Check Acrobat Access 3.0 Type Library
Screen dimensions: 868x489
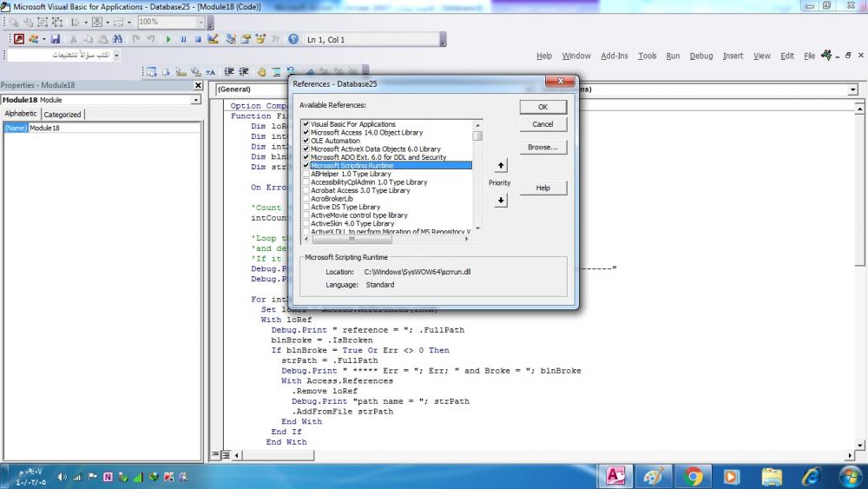click(x=306, y=190)
